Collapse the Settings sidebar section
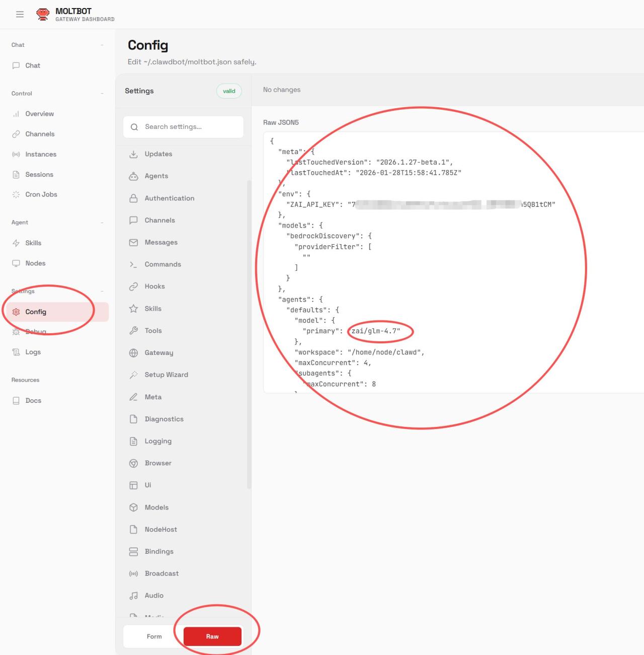The width and height of the screenshot is (644, 655). [x=102, y=291]
